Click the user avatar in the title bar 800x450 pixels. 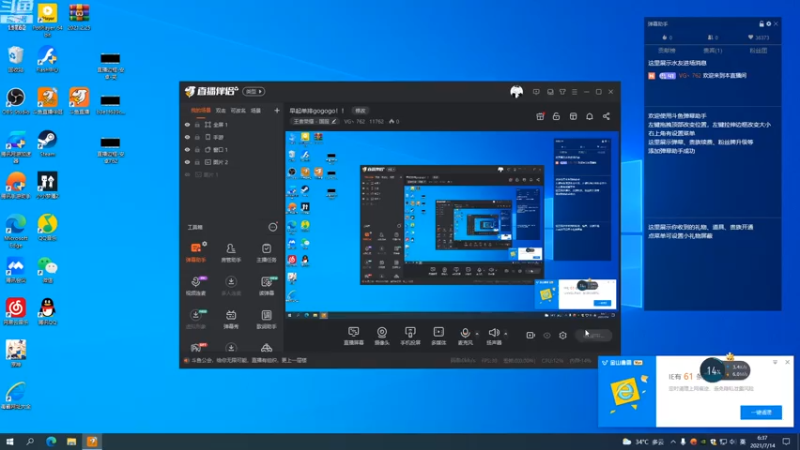coord(516,92)
